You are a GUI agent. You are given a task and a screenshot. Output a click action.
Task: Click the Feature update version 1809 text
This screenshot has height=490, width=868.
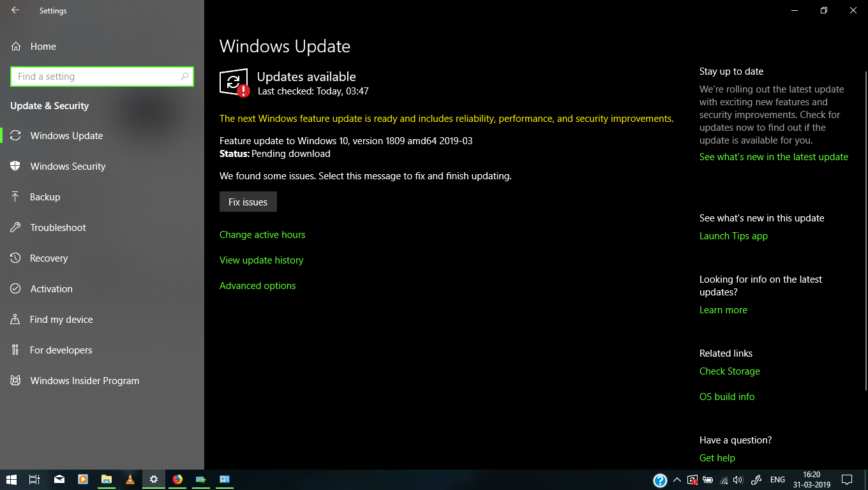346,141
